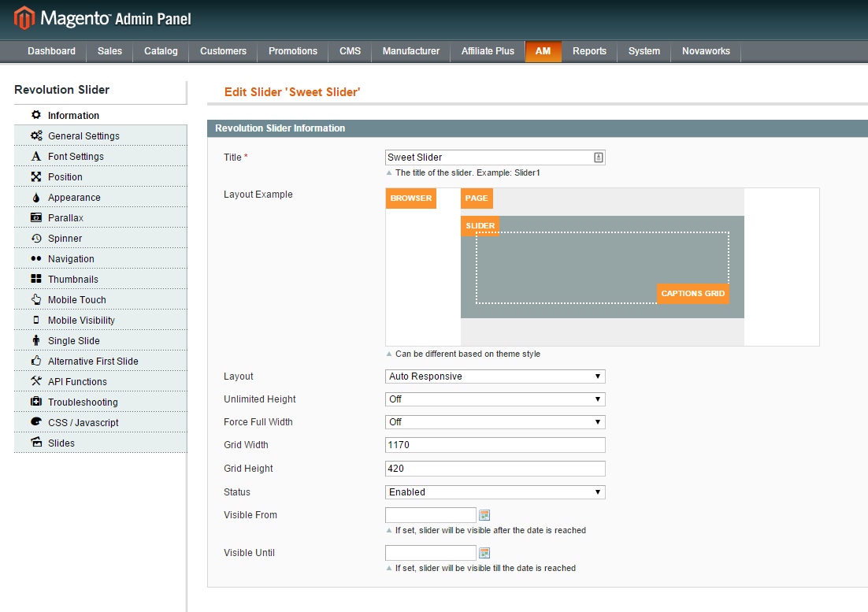Open the Promotions menu
The height and width of the screenshot is (612, 868).
pos(293,51)
